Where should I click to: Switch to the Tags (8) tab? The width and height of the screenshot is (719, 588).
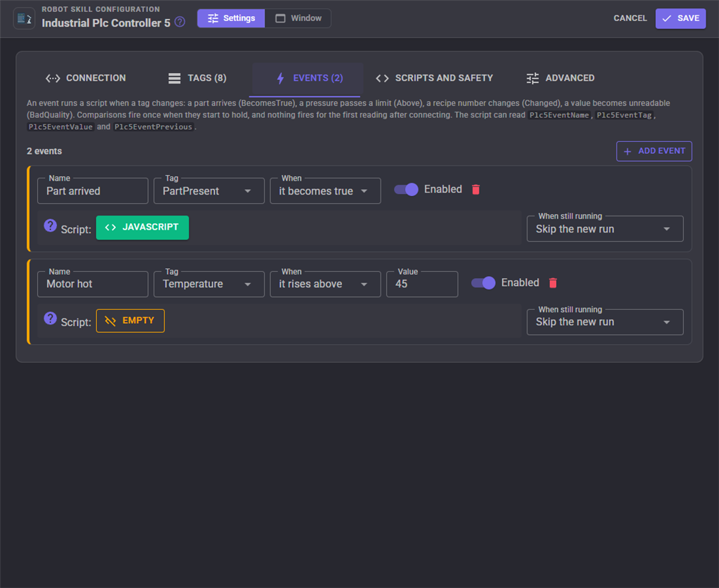[197, 79]
